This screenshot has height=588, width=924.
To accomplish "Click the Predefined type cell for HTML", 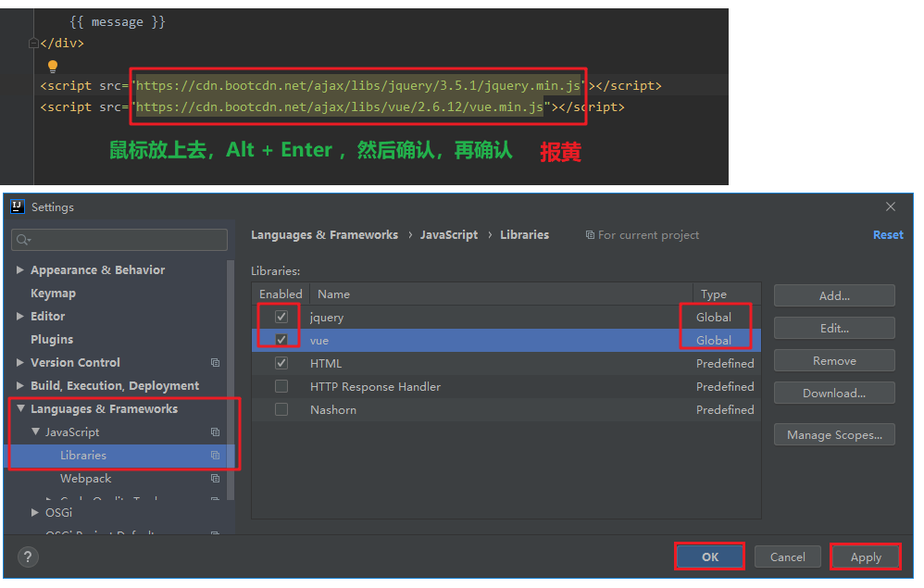I will [725, 364].
